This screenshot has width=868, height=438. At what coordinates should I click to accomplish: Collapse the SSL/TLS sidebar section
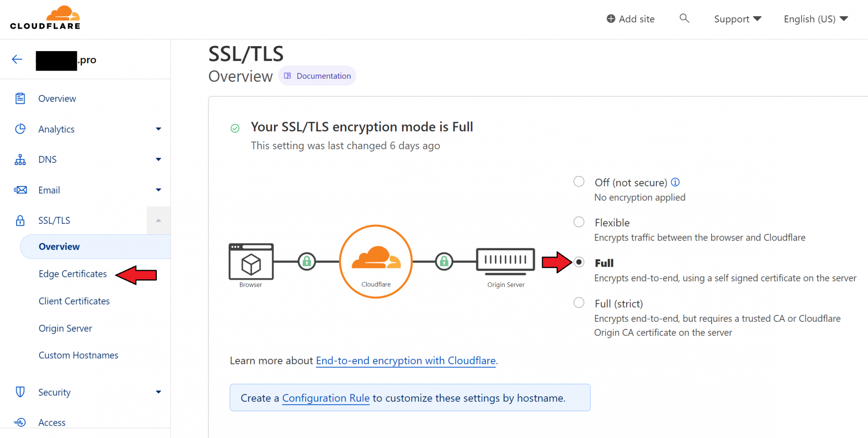click(x=158, y=220)
